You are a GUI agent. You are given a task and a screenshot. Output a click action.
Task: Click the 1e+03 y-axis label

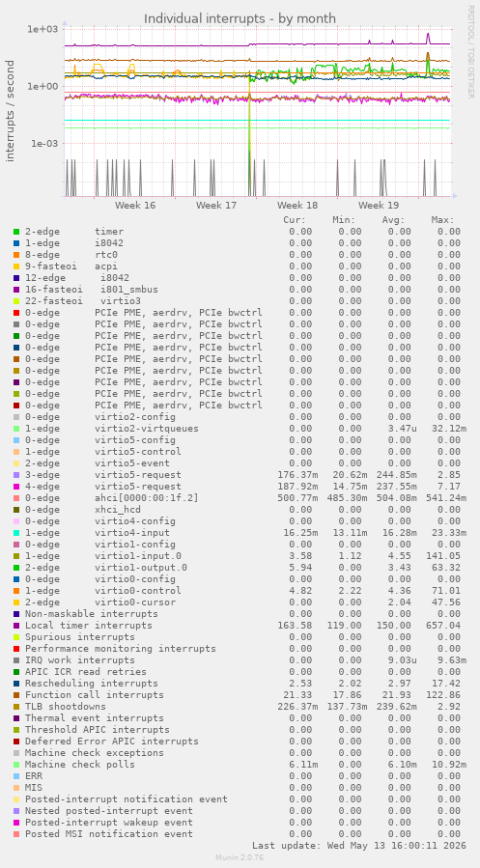[42, 28]
